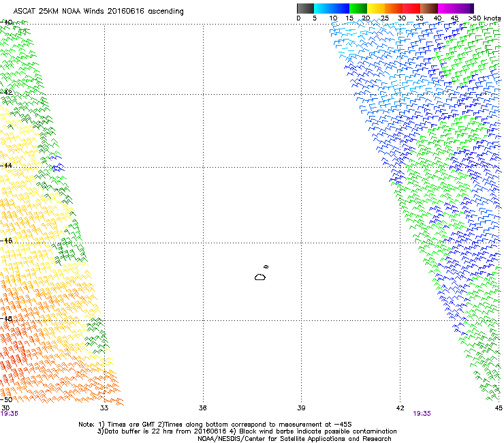Image resolution: width=504 pixels, height=443 pixels.
Task: Click the NOAA/NESDIS credit line
Action: click(x=294, y=439)
